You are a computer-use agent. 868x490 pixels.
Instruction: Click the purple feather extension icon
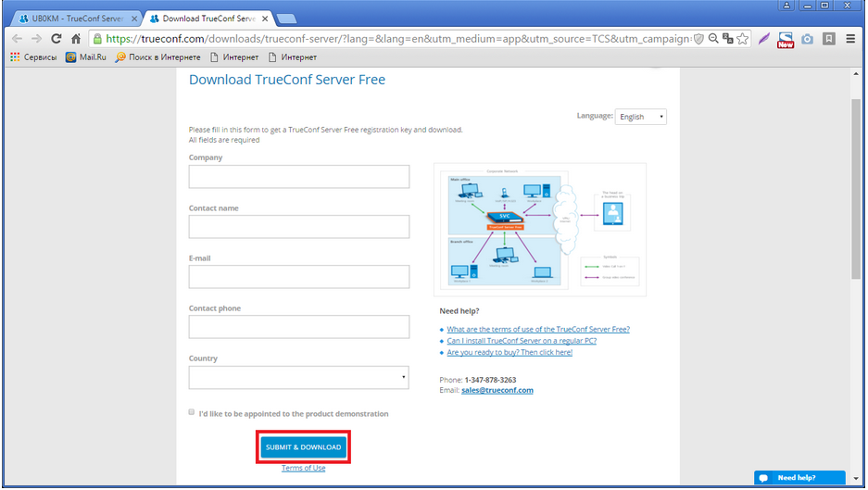764,39
